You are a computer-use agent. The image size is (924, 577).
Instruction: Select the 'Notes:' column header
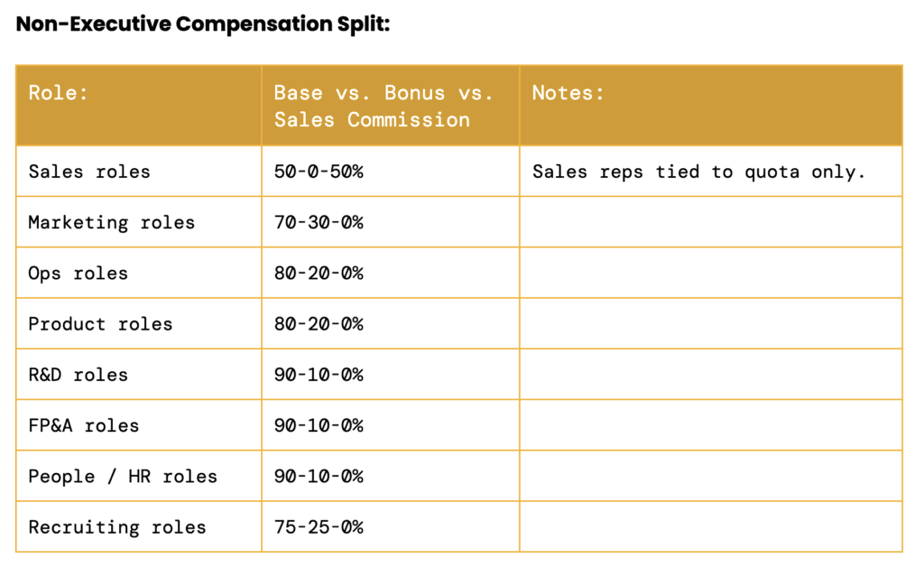(568, 92)
